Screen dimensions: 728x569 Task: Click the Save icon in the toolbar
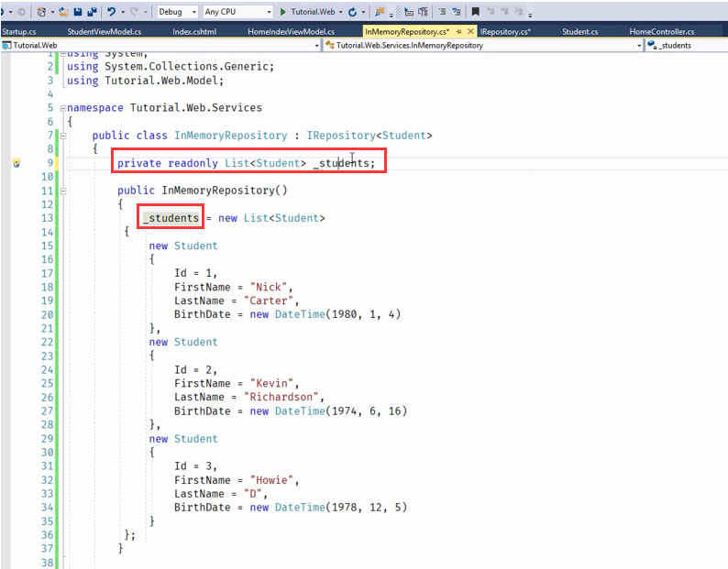point(78,12)
